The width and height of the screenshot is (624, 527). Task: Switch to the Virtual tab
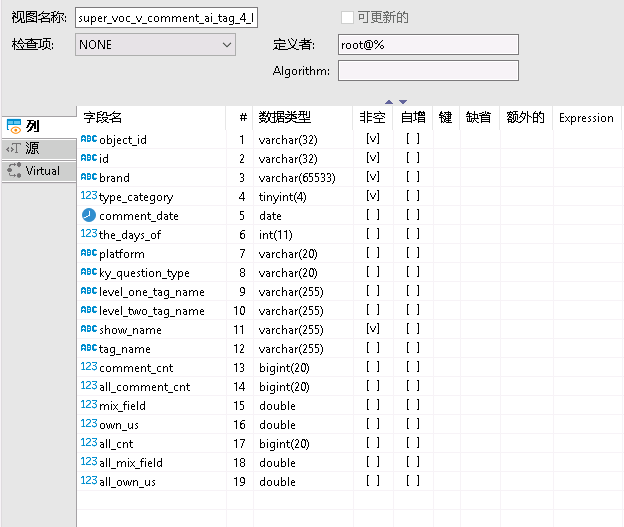[x=38, y=171]
